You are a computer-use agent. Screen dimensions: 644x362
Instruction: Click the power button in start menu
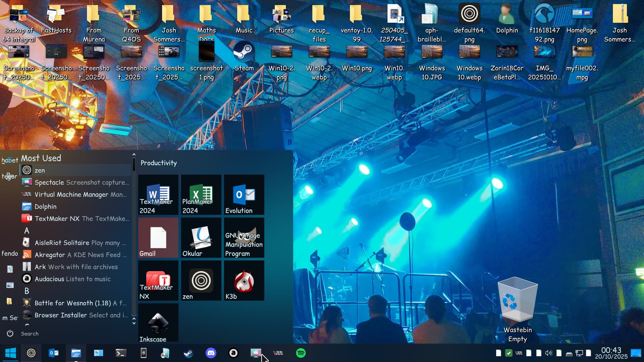[10, 334]
